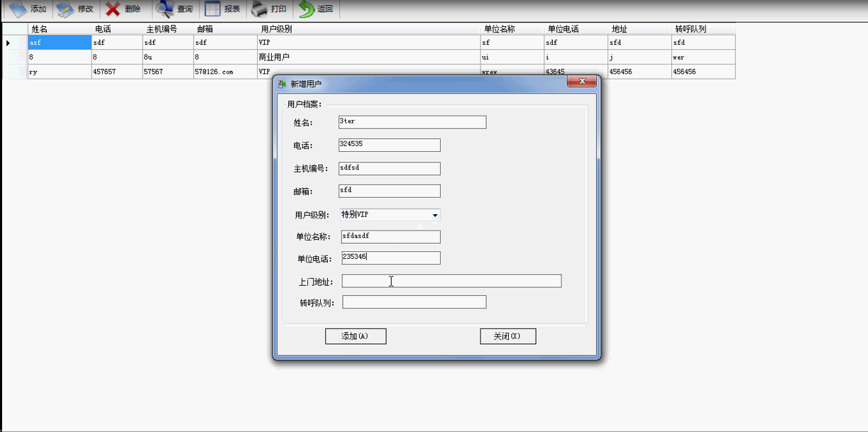Click the 用户级别 column header

click(x=368, y=29)
